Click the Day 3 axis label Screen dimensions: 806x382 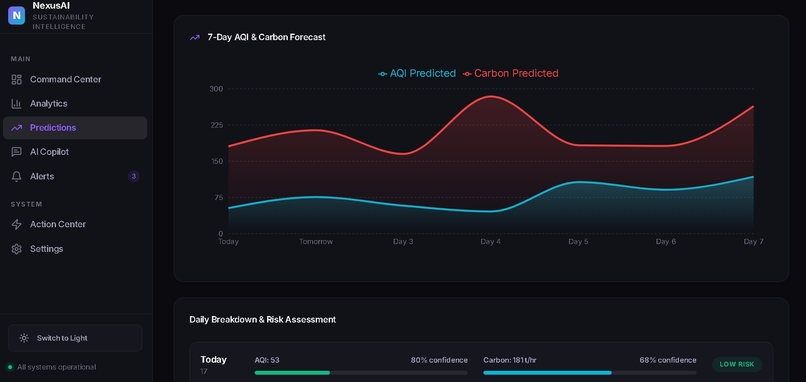coord(403,242)
